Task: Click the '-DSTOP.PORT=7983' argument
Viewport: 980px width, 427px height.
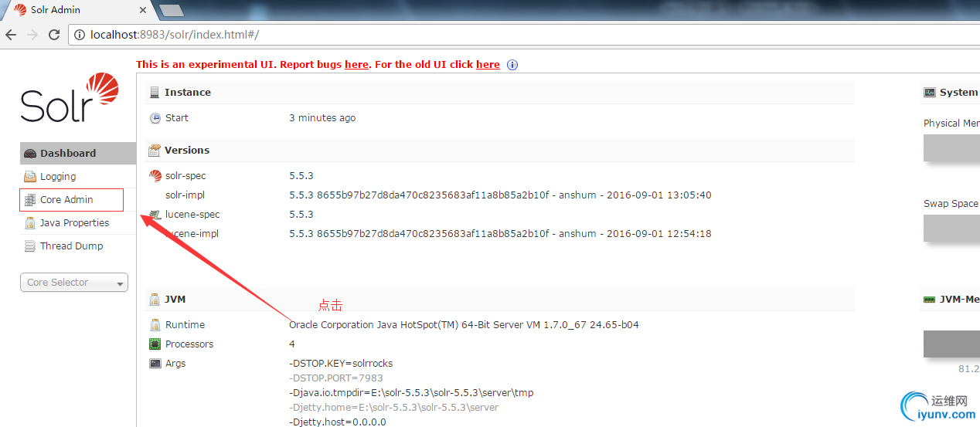Action: pos(336,378)
